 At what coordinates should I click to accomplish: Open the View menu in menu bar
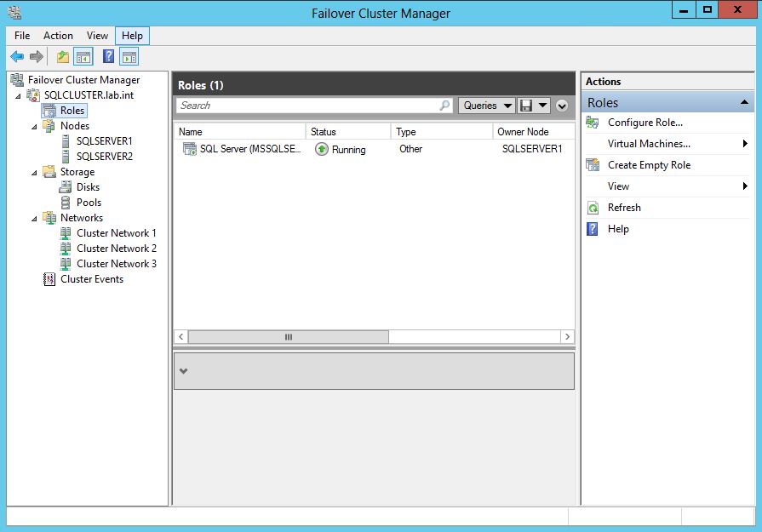[97, 36]
